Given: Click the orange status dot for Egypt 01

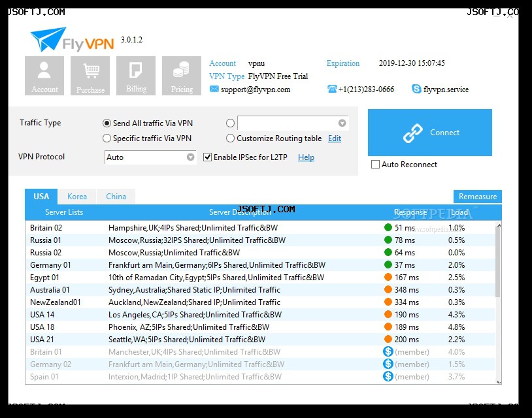Looking at the screenshot, I should [x=388, y=278].
